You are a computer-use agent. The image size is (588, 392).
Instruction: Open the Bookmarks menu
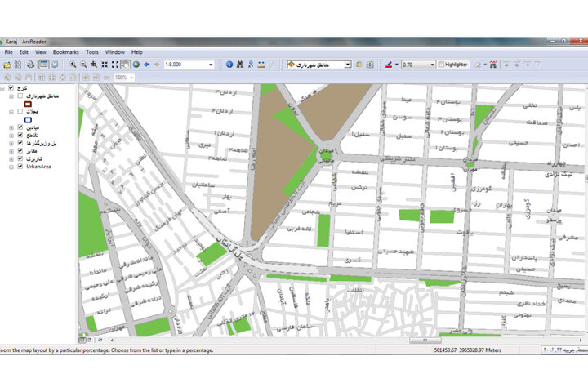coord(65,52)
